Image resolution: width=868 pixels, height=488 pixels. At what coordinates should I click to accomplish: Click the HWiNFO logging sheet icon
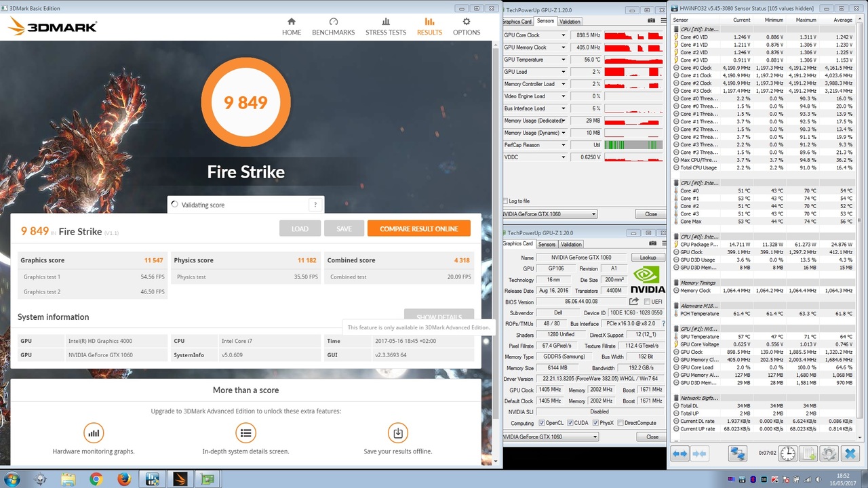pos(808,453)
